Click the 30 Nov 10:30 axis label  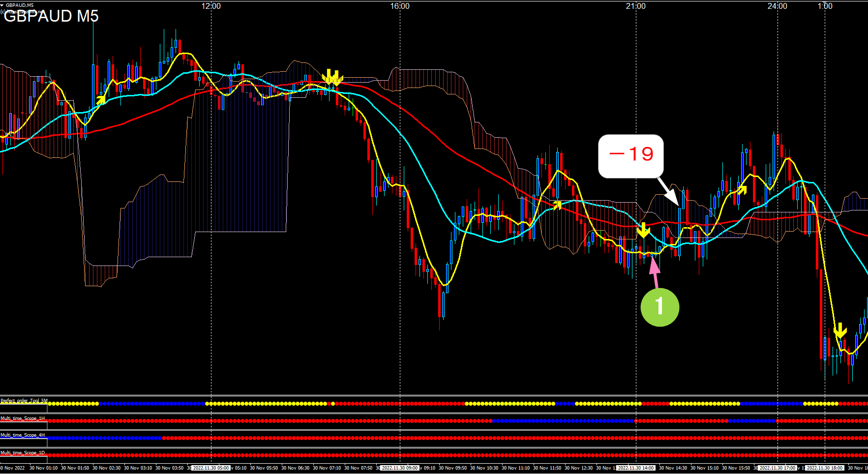(484, 468)
